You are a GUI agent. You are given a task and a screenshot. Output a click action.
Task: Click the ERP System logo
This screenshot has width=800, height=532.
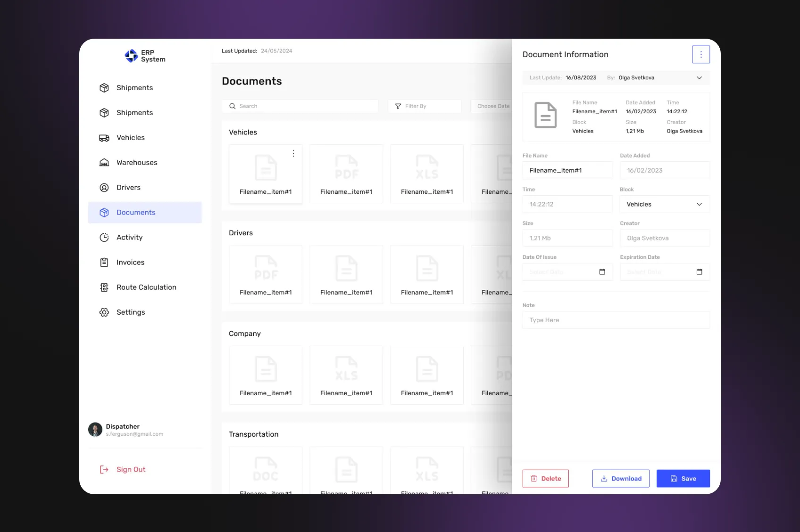pos(145,56)
